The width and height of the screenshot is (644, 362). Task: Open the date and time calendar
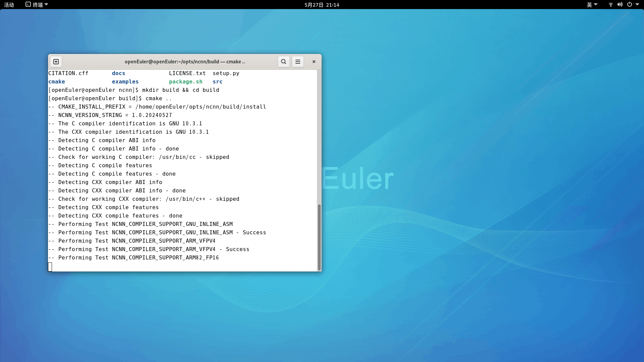coord(322,5)
